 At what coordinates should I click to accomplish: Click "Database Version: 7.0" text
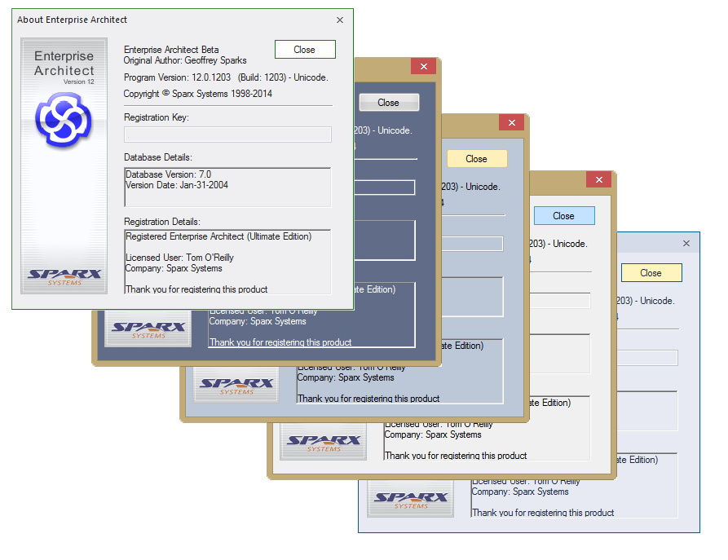pyautogui.click(x=168, y=174)
